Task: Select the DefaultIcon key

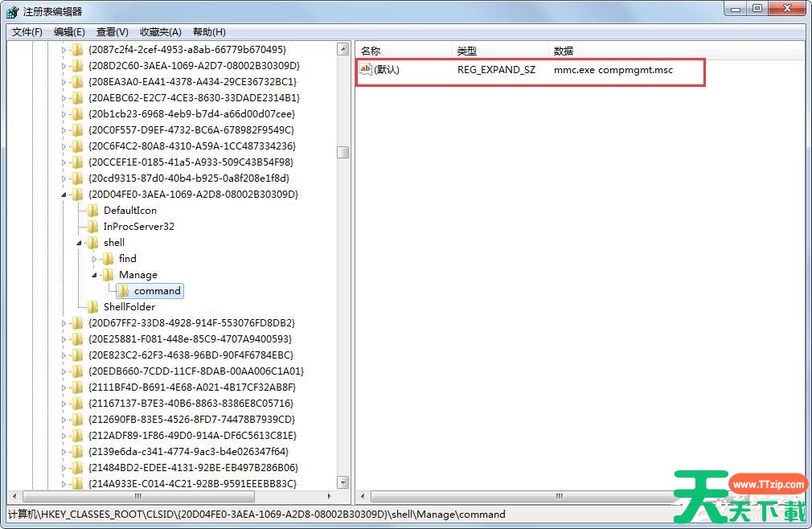Action: (x=130, y=211)
